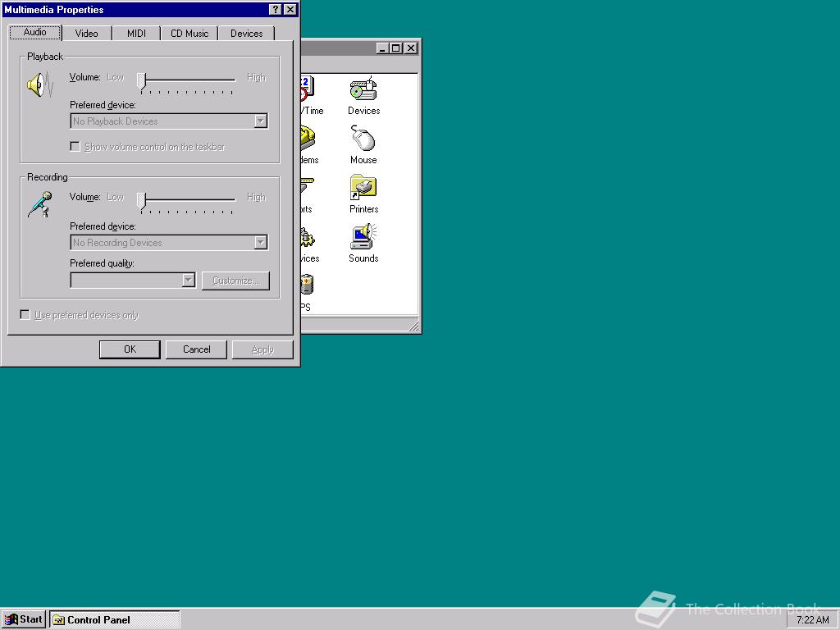This screenshot has height=630, width=840.
Task: Maximize the Control Panel window
Action: coord(396,48)
